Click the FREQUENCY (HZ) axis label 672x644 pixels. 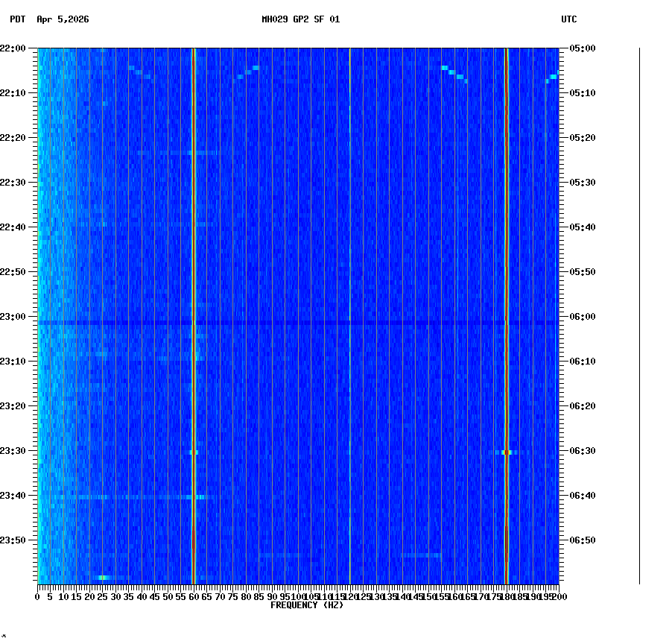[x=307, y=604]
